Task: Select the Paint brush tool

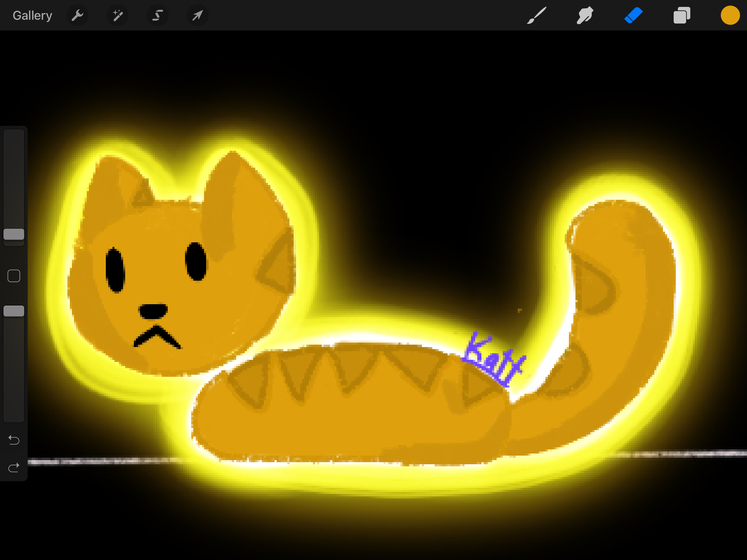Action: 536,16
